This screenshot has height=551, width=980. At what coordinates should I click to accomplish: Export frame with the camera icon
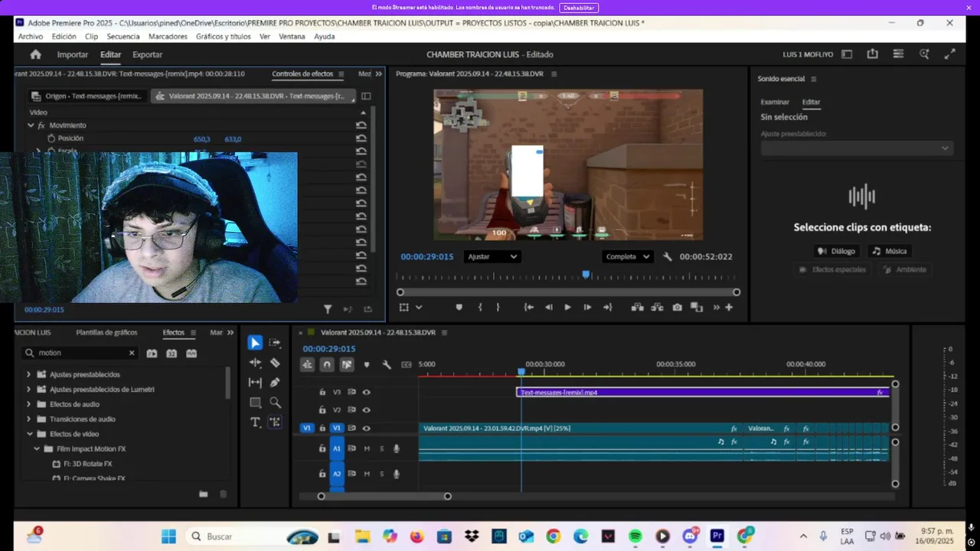[677, 308]
